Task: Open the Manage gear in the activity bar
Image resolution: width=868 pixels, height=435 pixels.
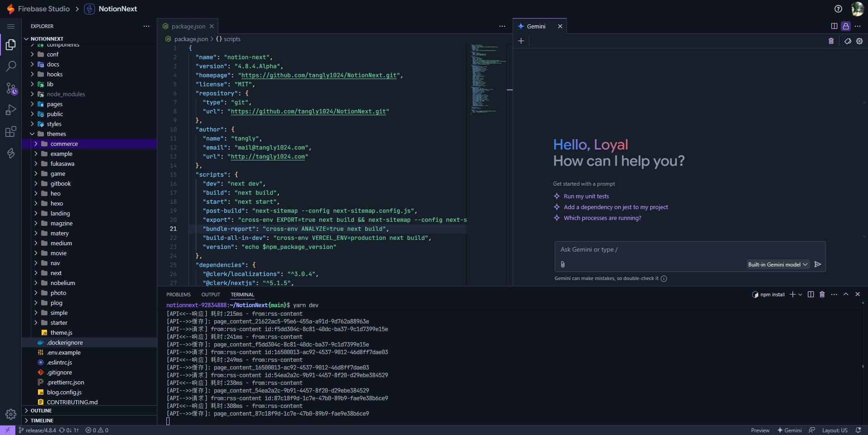Action: (x=11, y=414)
